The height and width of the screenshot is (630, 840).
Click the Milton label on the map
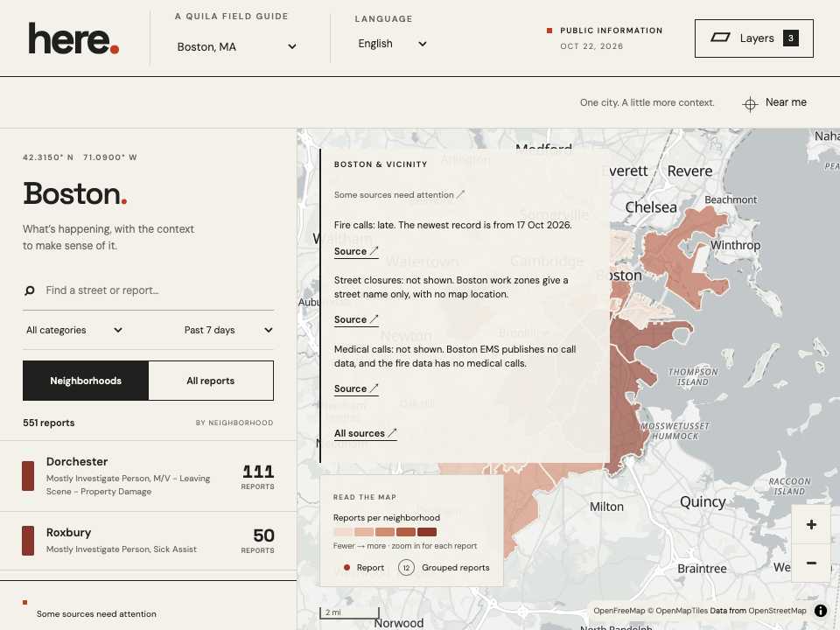pos(606,507)
